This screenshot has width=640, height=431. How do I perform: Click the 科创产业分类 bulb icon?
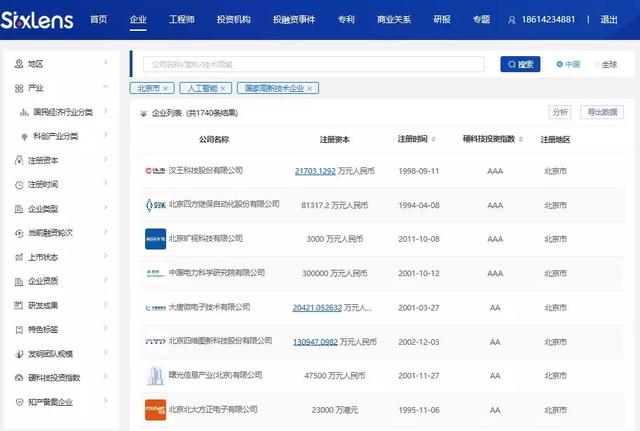click(24, 136)
